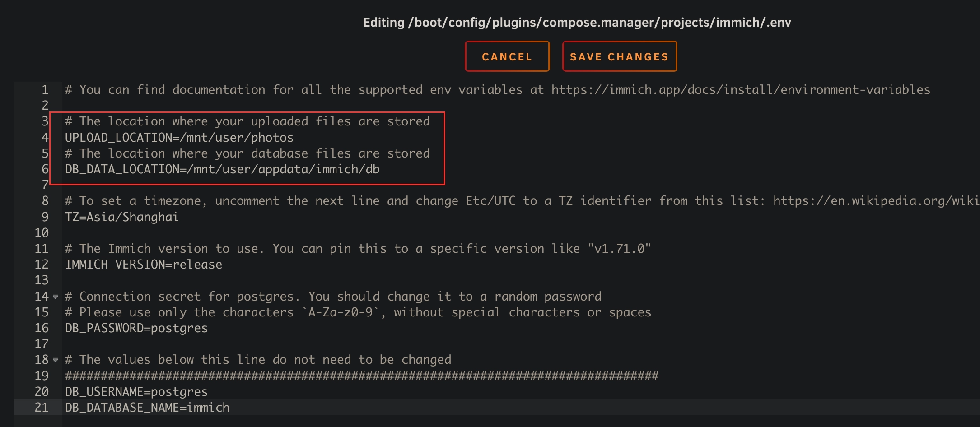
Task: Collapse the fold arrow at line 18
Action: click(56, 360)
